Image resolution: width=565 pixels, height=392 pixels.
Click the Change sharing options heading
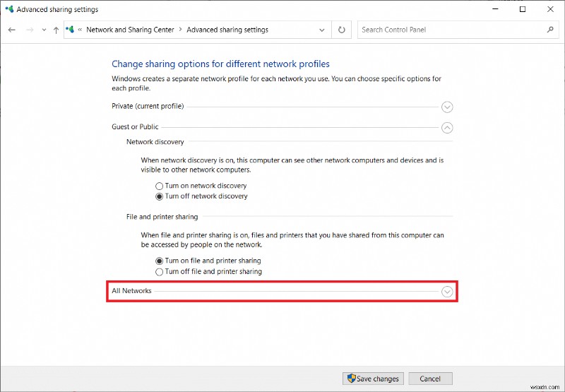(220, 64)
